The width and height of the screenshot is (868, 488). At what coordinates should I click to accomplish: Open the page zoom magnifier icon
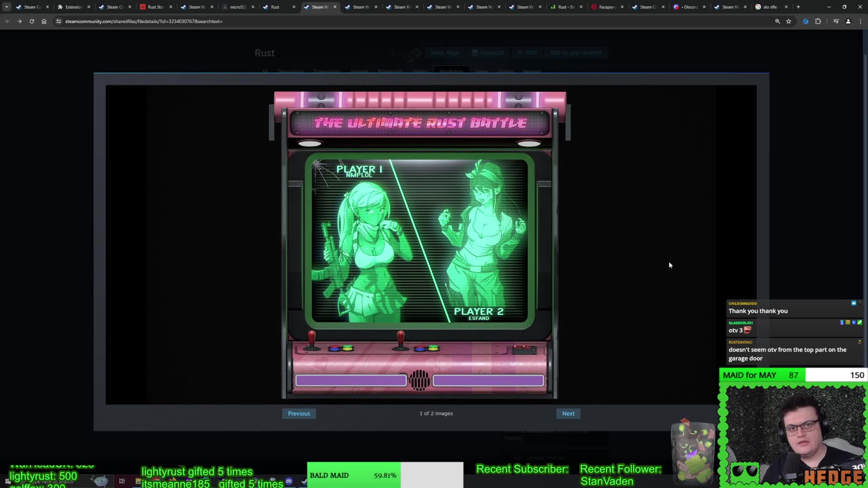click(x=778, y=21)
